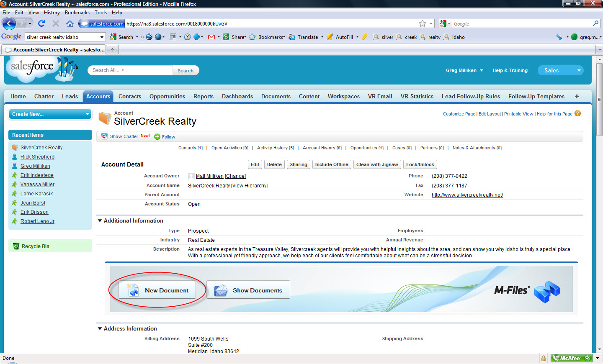Reload the page with the refresh icon

(41, 23)
